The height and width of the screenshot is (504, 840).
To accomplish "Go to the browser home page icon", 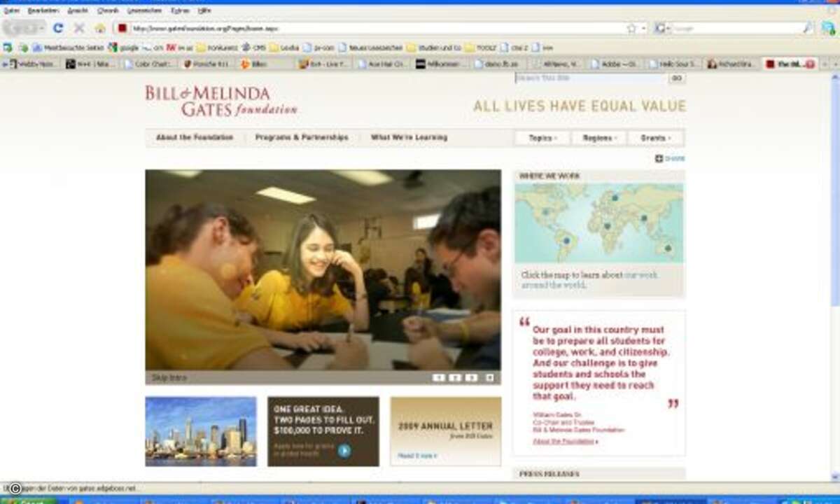I will click(x=100, y=28).
